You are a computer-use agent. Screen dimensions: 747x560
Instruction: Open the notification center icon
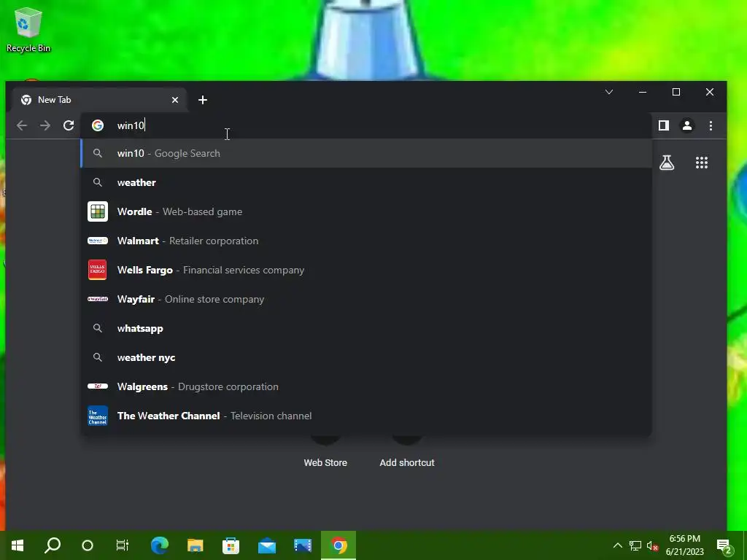[724, 546]
